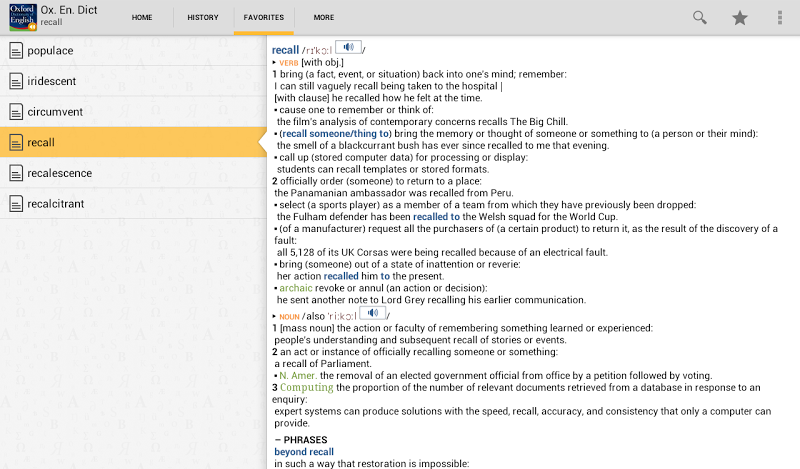
Task: Select circumvent from the favorites list
Action: click(x=133, y=112)
